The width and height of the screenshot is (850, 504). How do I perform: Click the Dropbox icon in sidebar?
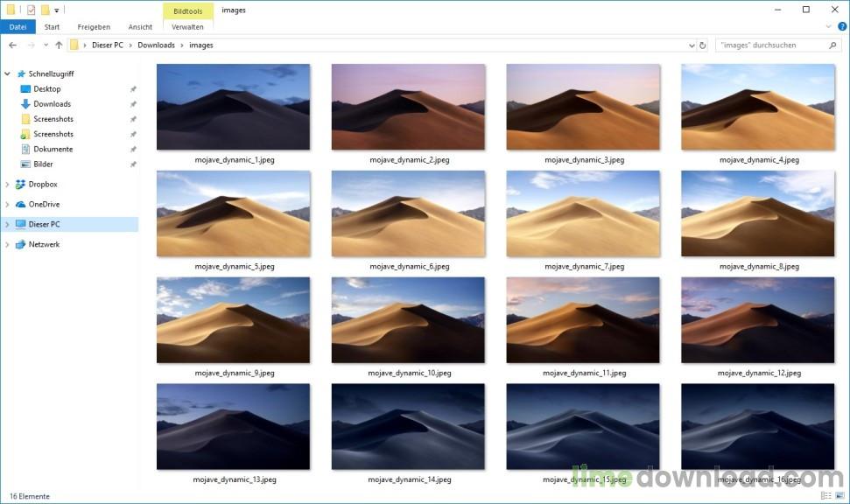pyautogui.click(x=21, y=185)
